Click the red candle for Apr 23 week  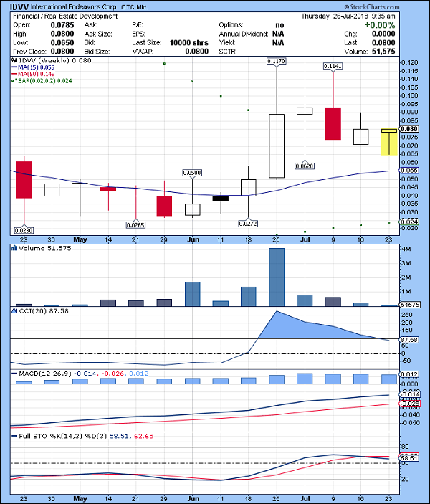pos(24,180)
